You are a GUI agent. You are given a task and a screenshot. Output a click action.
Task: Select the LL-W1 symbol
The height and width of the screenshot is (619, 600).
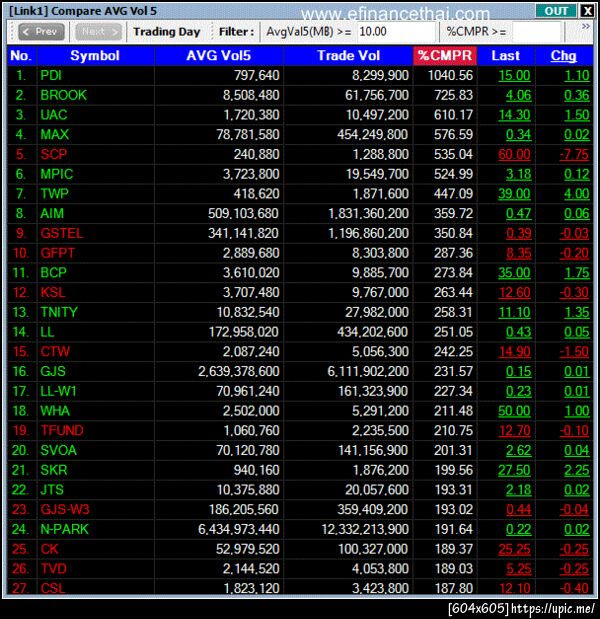[x=58, y=391]
